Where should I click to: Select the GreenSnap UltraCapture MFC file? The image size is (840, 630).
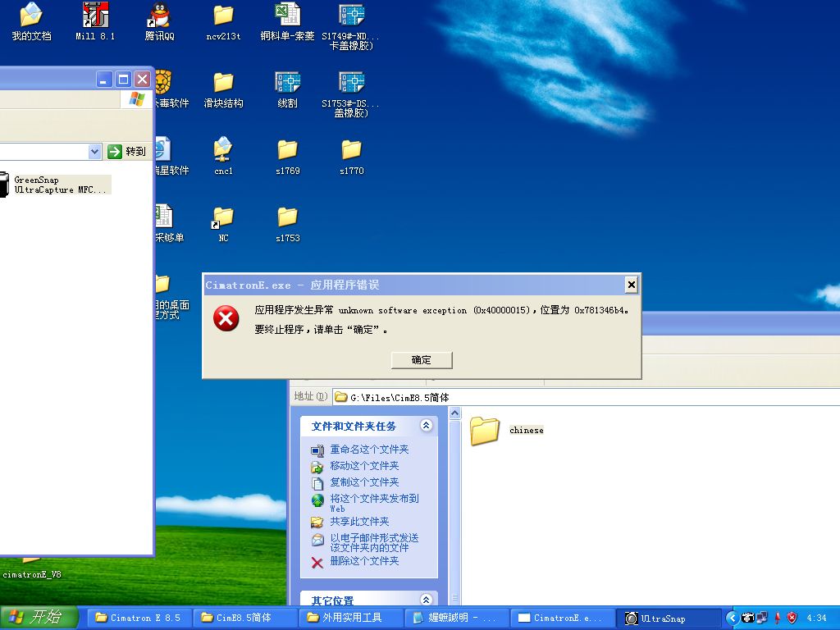(x=56, y=185)
